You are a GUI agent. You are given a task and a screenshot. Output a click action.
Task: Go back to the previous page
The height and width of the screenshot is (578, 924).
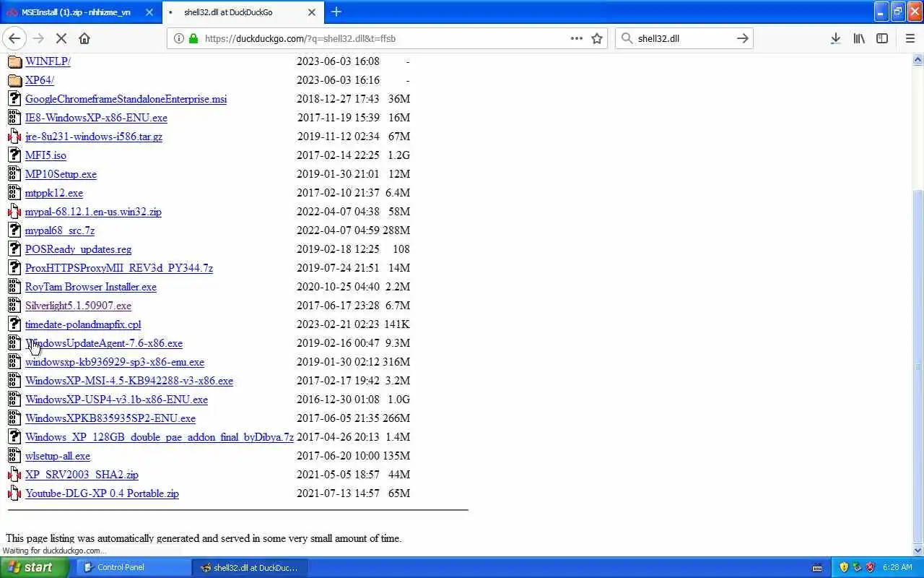click(x=14, y=38)
